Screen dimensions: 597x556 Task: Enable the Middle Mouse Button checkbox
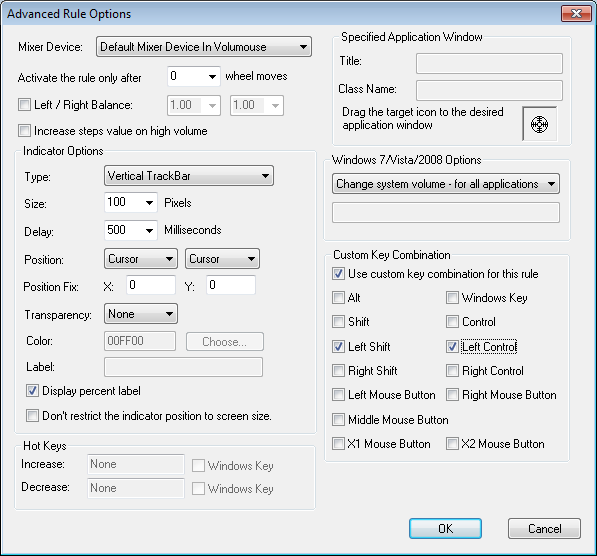pyautogui.click(x=338, y=420)
